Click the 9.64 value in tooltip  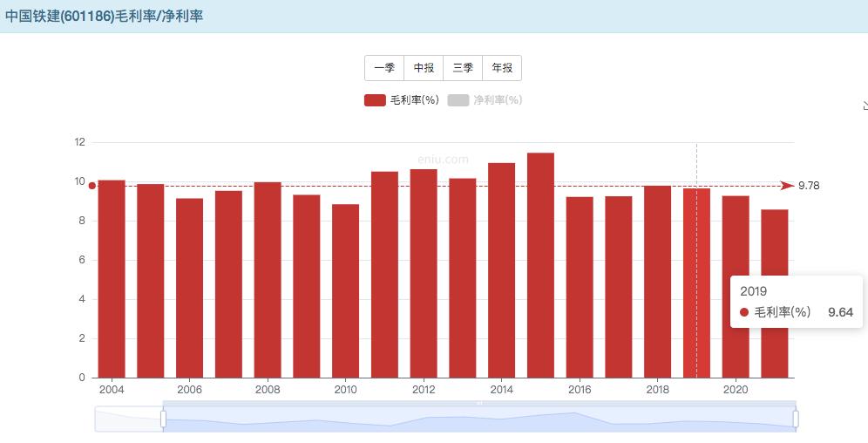click(x=840, y=312)
